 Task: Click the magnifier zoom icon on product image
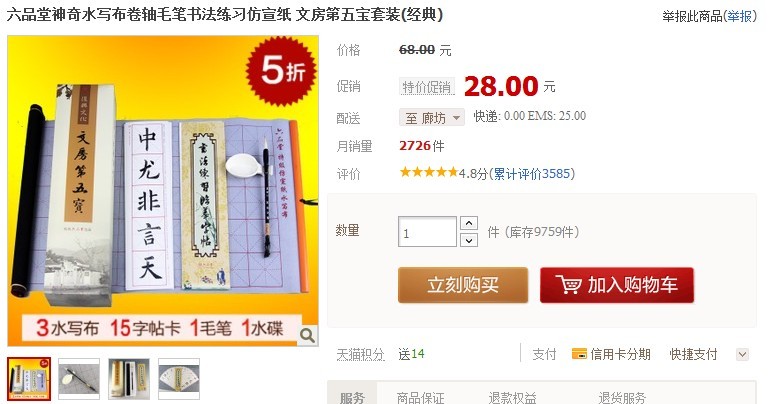tap(307, 335)
